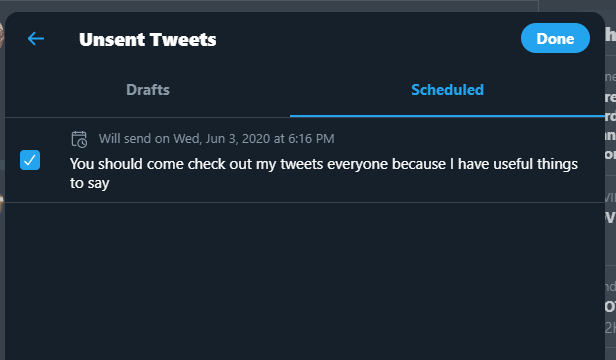Open the first cut-off trending item at right

point(610,116)
